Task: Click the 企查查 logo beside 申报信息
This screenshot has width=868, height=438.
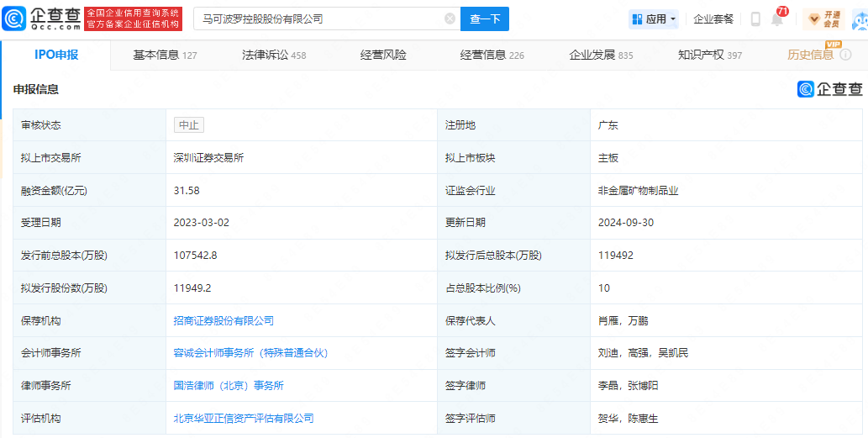Action: [x=830, y=88]
